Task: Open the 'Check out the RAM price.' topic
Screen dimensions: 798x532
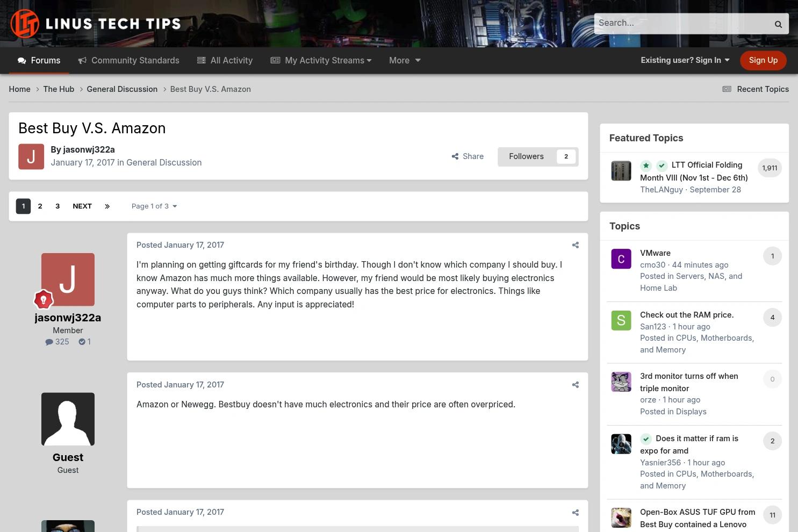Action: (687, 315)
